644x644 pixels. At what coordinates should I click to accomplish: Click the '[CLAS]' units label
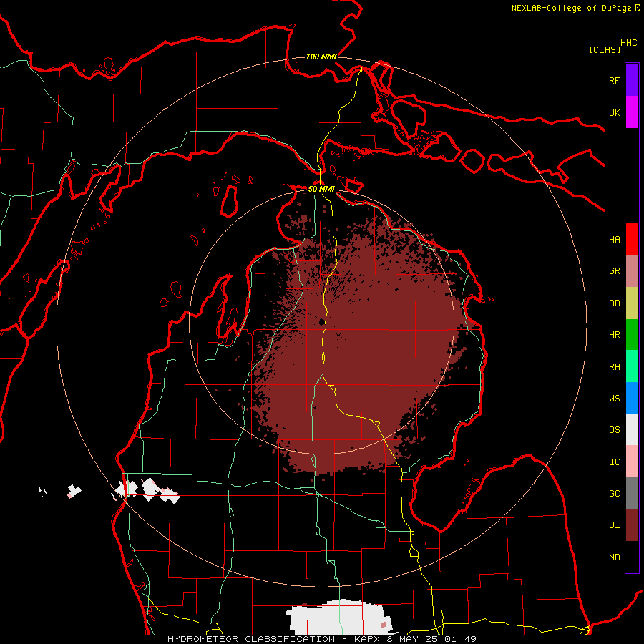pyautogui.click(x=605, y=49)
